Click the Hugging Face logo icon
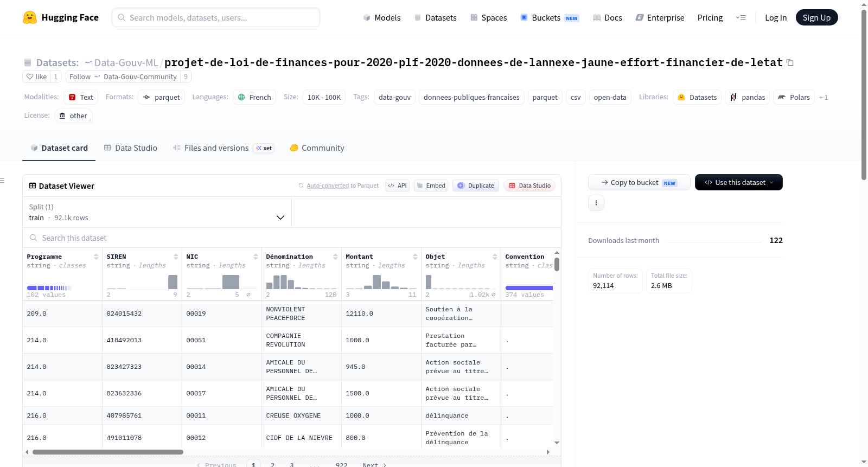This screenshot has width=868, height=467. pos(30,17)
